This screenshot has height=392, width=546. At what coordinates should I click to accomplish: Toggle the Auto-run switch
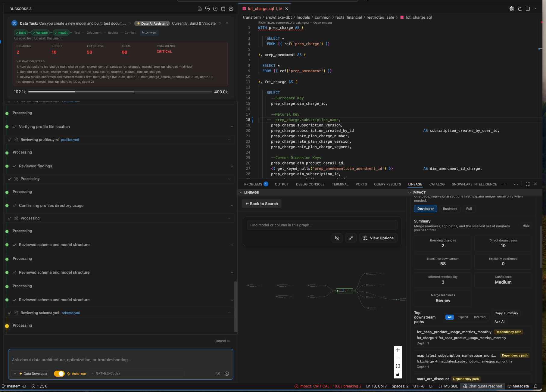click(59, 373)
